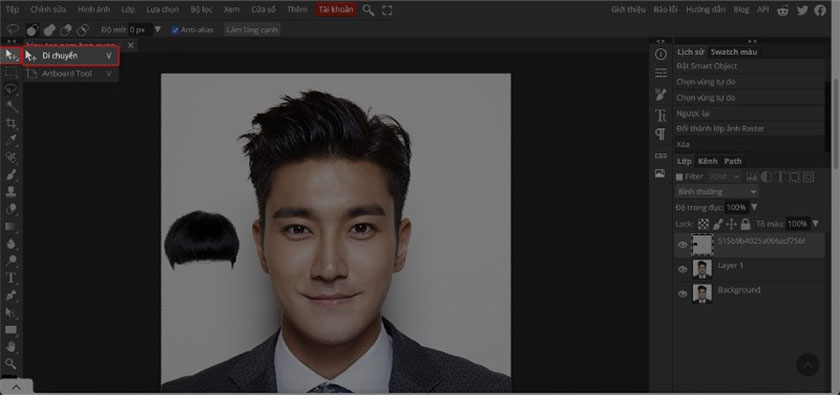The width and height of the screenshot is (840, 395).
Task: Choose the New selection mode option
Action: [x=32, y=30]
